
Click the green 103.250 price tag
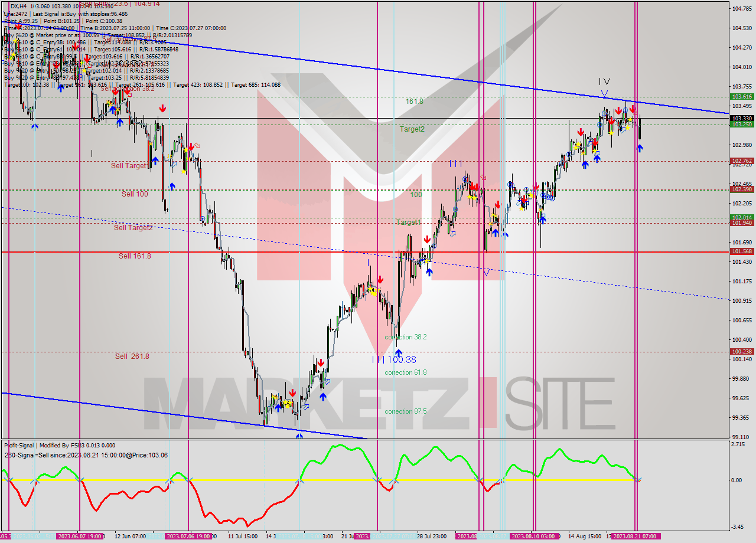[x=742, y=124]
